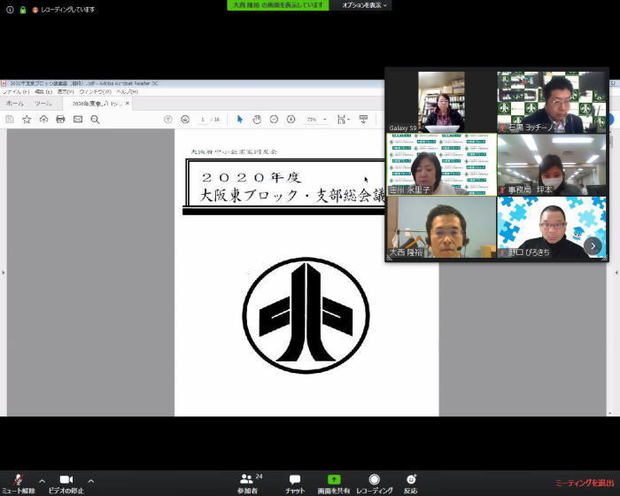This screenshot has height=496, width=620.
Task: Click the magnifier search icon
Action: tap(95, 119)
